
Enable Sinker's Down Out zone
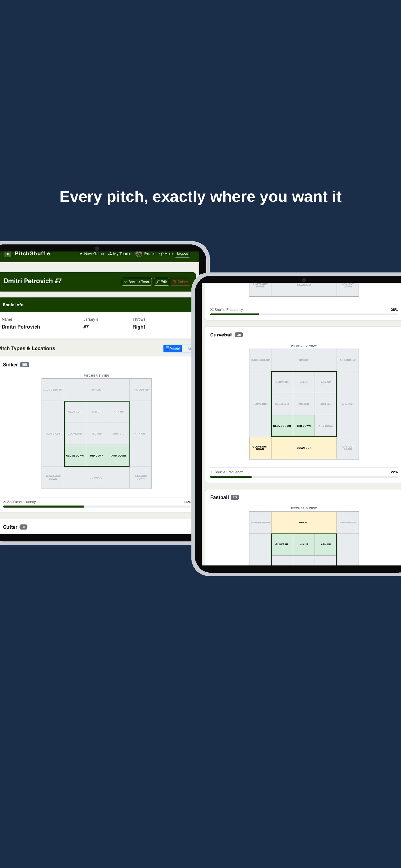tap(97, 478)
